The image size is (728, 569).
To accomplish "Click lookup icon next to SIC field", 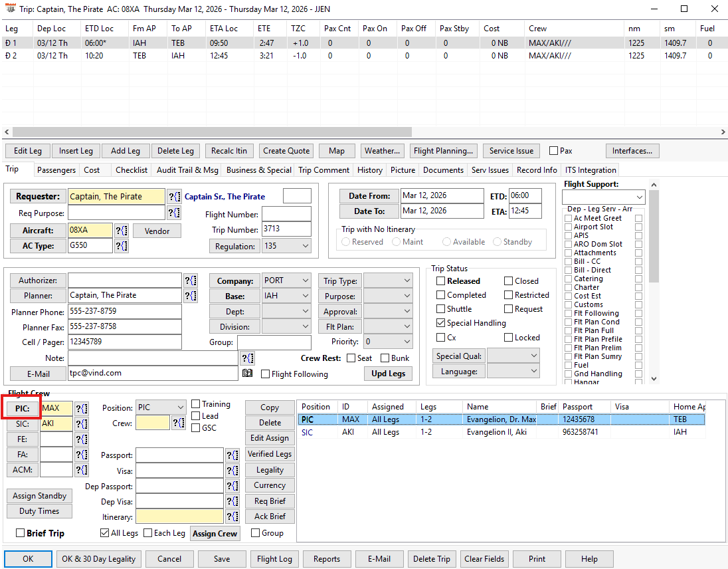I will (81, 423).
